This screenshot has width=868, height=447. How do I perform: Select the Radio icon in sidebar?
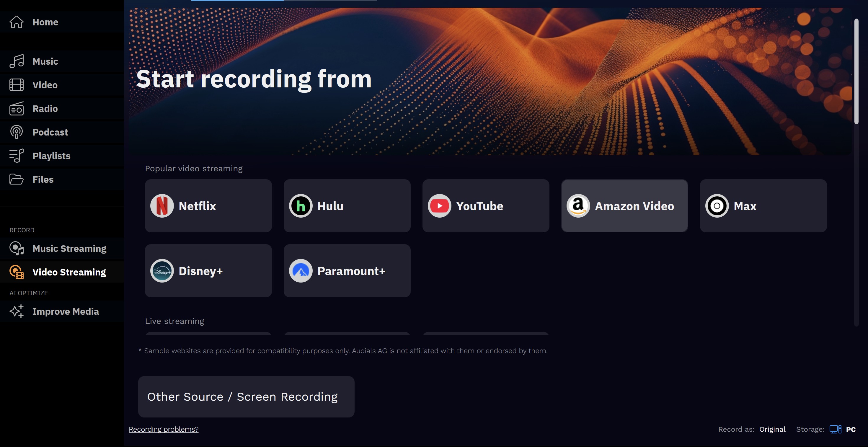point(16,108)
